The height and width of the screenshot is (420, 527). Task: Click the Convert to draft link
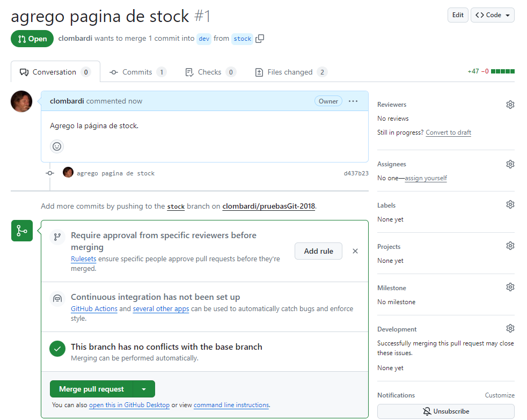[x=448, y=132]
